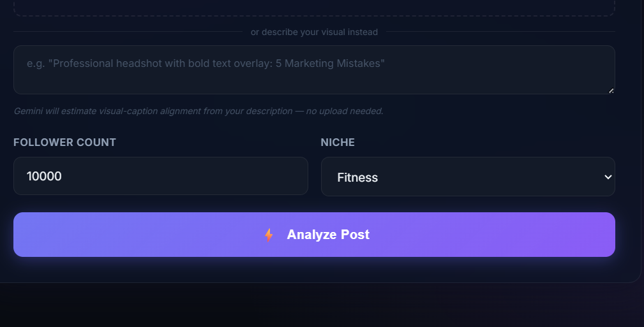Viewport: 644px width, 327px height.
Task: Click the NICHE label
Action: click(338, 142)
